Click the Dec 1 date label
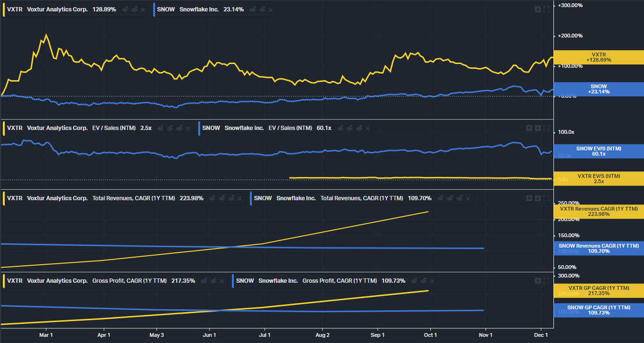The width and height of the screenshot is (644, 343). (x=540, y=335)
